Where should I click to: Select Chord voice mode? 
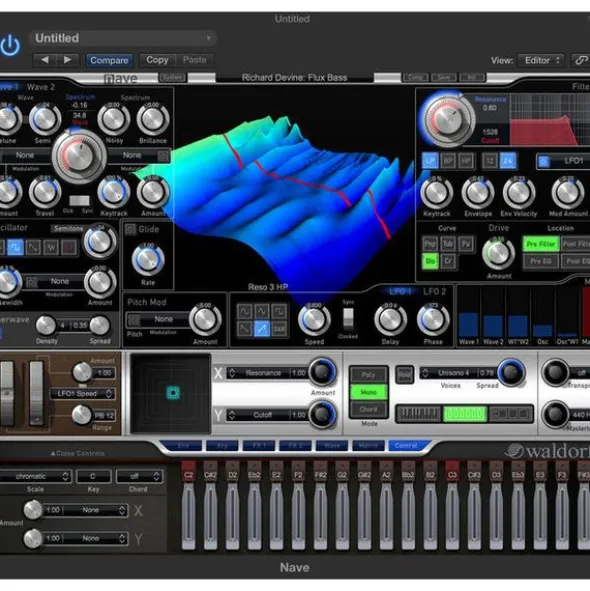point(368,409)
